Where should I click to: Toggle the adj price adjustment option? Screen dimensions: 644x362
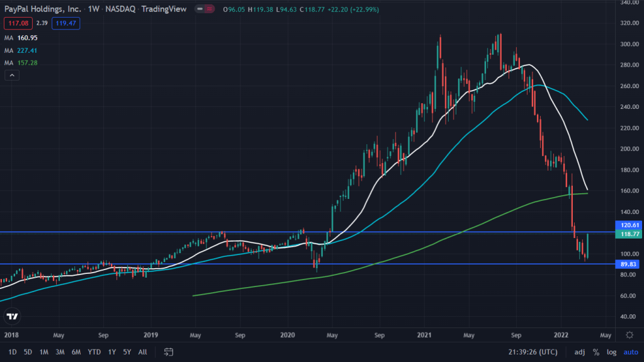point(579,351)
